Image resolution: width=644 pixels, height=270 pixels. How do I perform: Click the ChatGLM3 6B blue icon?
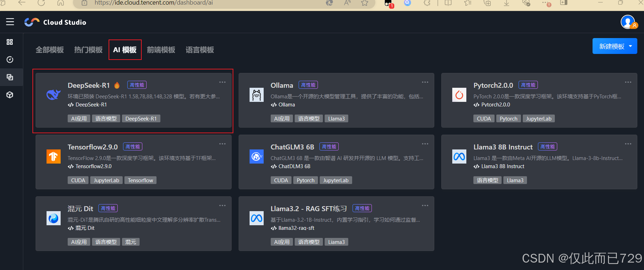257,157
